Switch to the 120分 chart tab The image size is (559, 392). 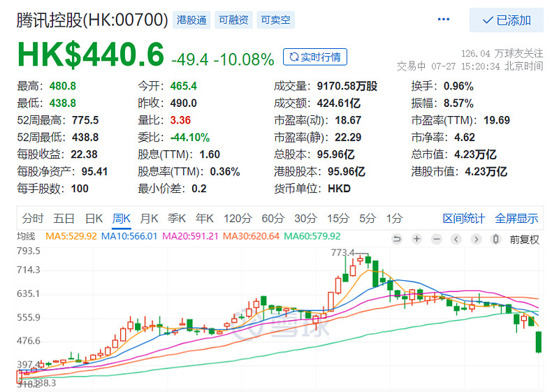coord(238,218)
